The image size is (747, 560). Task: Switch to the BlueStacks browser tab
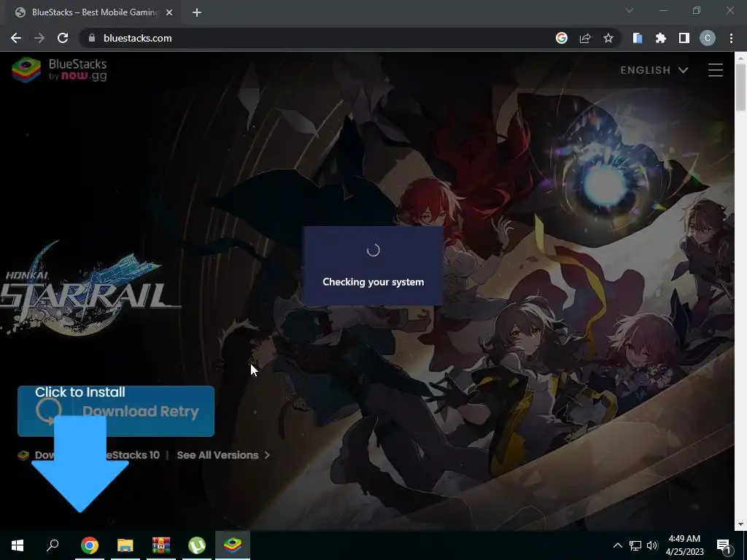(x=93, y=12)
